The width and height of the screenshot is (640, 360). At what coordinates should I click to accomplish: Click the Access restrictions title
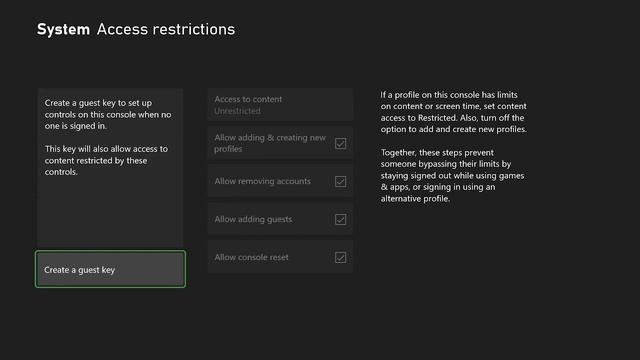pyautogui.click(x=166, y=29)
